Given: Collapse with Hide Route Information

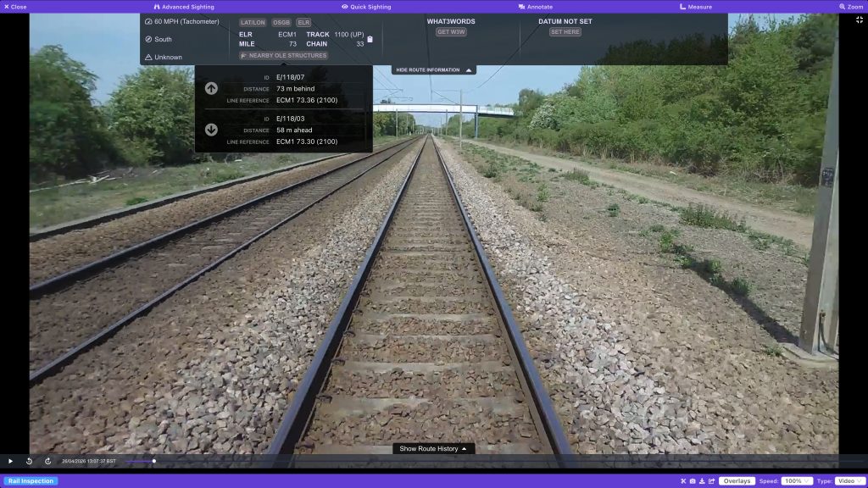Looking at the screenshot, I should (x=433, y=70).
